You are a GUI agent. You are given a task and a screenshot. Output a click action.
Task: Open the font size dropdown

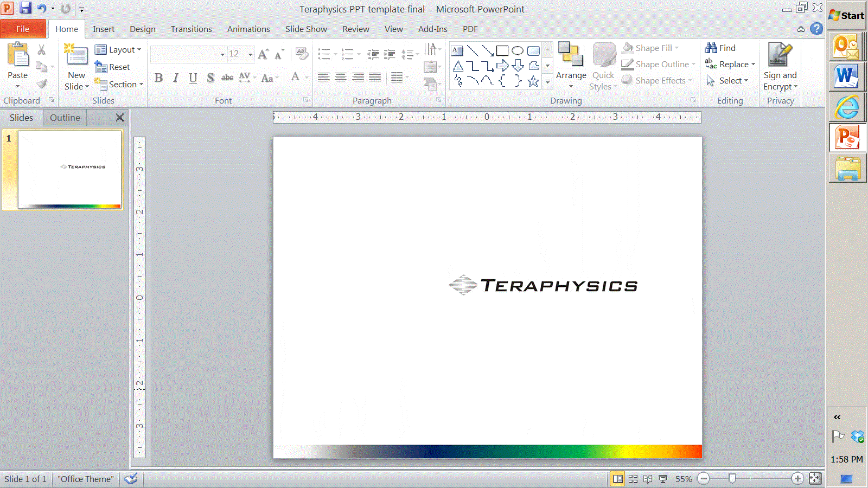250,54
